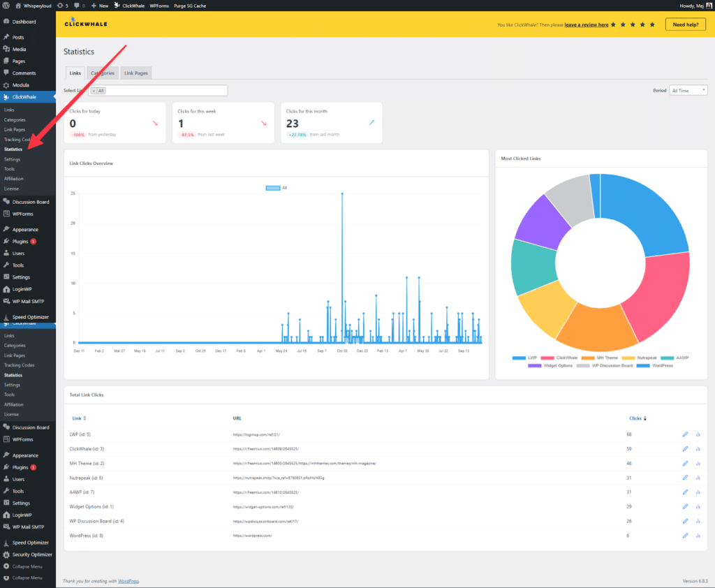The width and height of the screenshot is (715, 588).
Task: Open the Dashboard link in sidebar
Action: click(24, 22)
